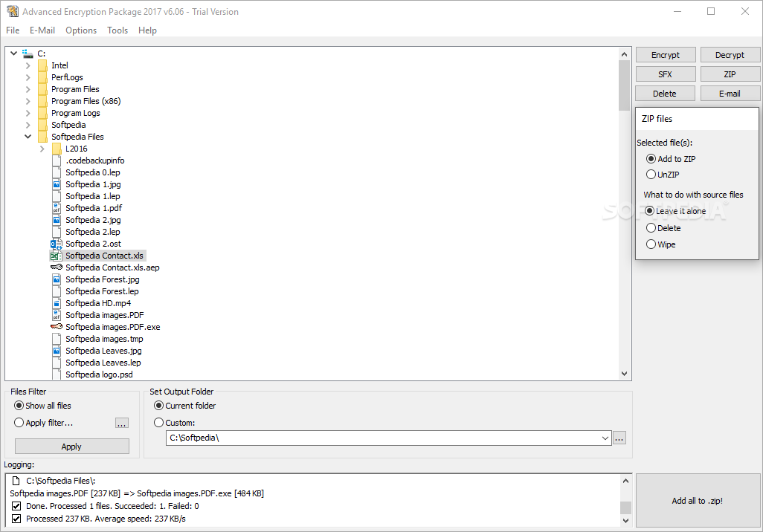Click the Delete mode button
The width and height of the screenshot is (763, 532).
coord(666,94)
